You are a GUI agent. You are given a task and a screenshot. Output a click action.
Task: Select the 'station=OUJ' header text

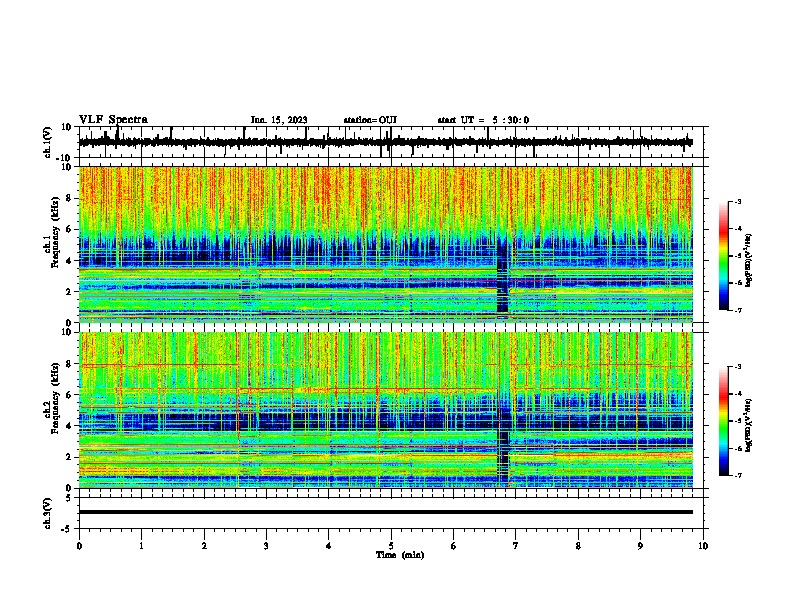pos(370,120)
